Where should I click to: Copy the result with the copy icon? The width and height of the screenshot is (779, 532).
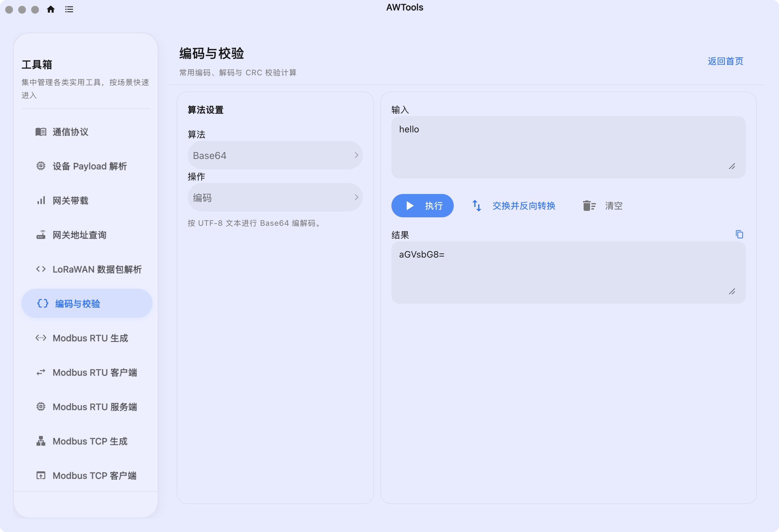coord(739,234)
